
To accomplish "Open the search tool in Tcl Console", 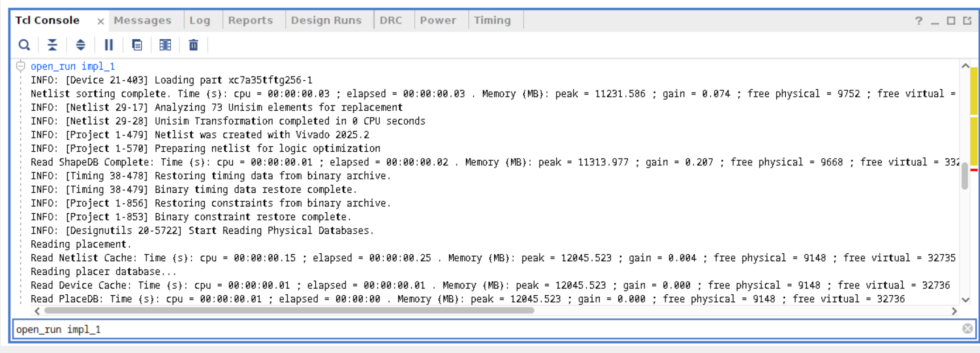I will [24, 45].
